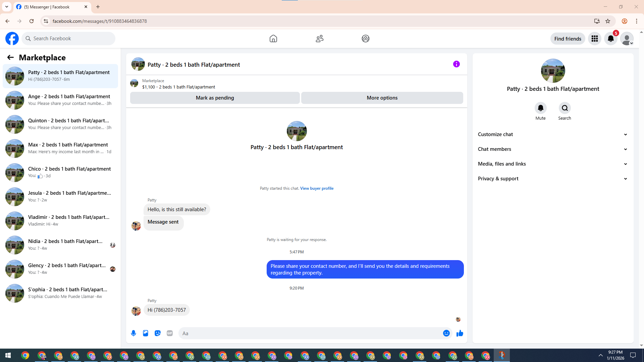Choose a sticker
This screenshot has height=362, width=644.
(x=158, y=333)
